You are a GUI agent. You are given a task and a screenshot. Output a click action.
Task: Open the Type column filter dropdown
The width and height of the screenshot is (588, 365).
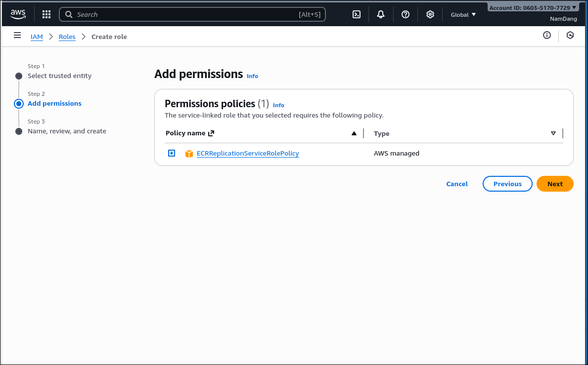[x=553, y=133]
